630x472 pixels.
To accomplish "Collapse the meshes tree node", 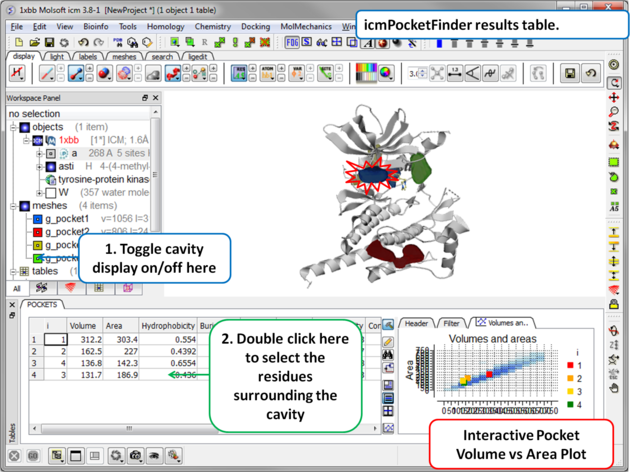I will (14, 206).
